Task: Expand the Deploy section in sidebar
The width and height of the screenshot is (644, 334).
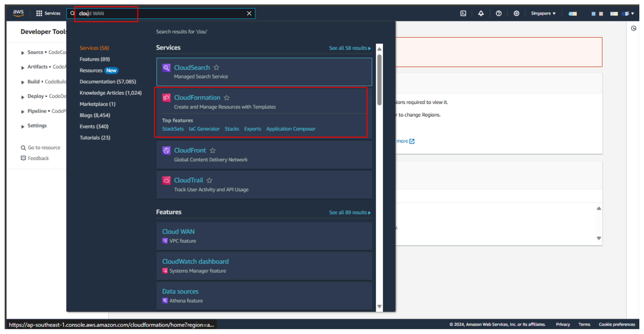Action: [x=23, y=97]
